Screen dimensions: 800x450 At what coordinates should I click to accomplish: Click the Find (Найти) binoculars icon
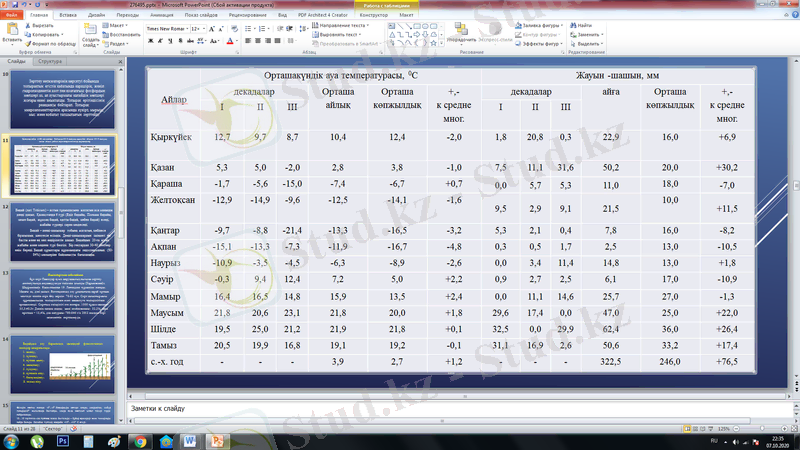click(x=584, y=25)
